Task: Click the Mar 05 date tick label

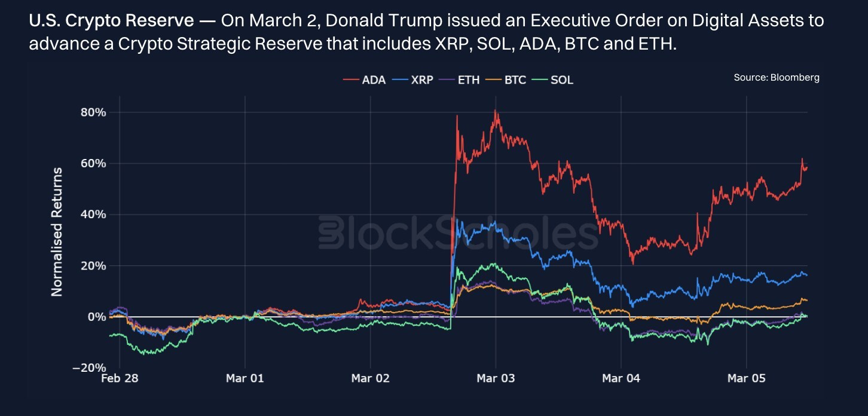Action: click(x=746, y=378)
